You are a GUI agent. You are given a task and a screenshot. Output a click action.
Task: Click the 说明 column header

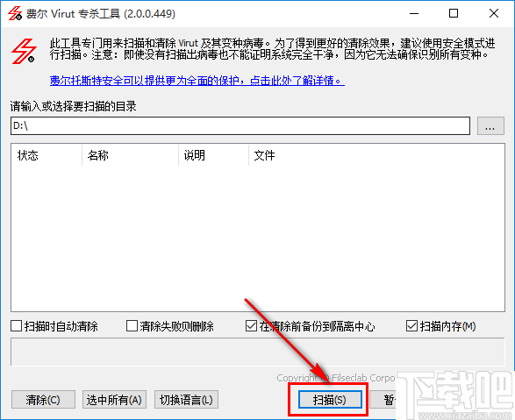pos(213,155)
